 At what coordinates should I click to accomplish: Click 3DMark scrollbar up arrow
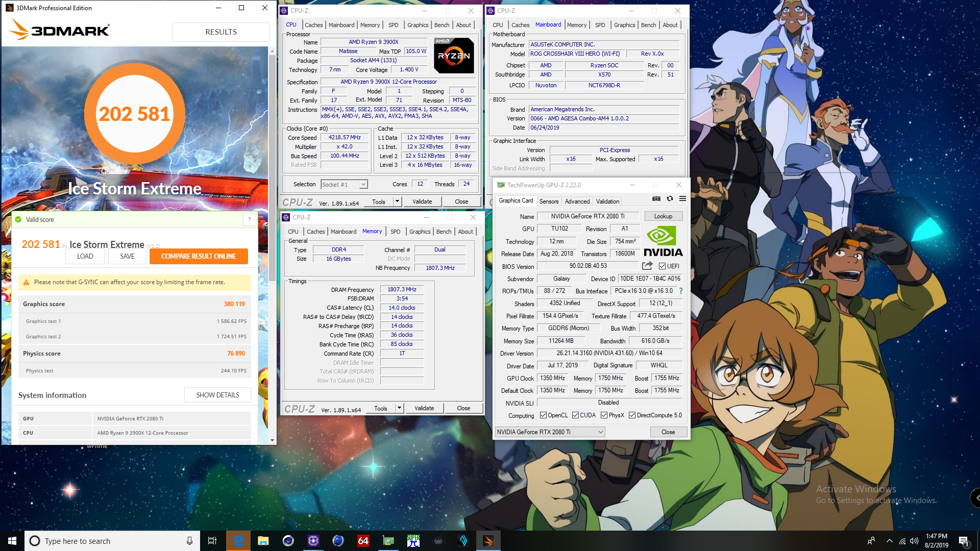(x=272, y=52)
